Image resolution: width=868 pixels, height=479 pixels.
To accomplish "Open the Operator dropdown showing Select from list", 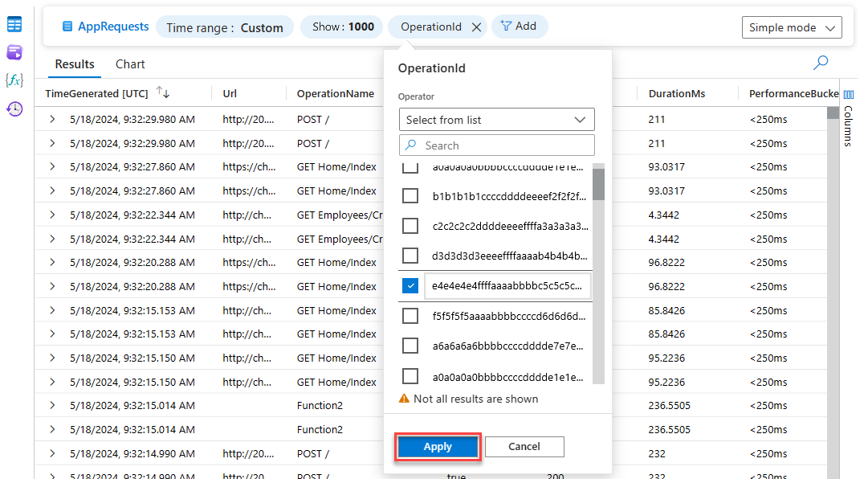I will pyautogui.click(x=496, y=119).
